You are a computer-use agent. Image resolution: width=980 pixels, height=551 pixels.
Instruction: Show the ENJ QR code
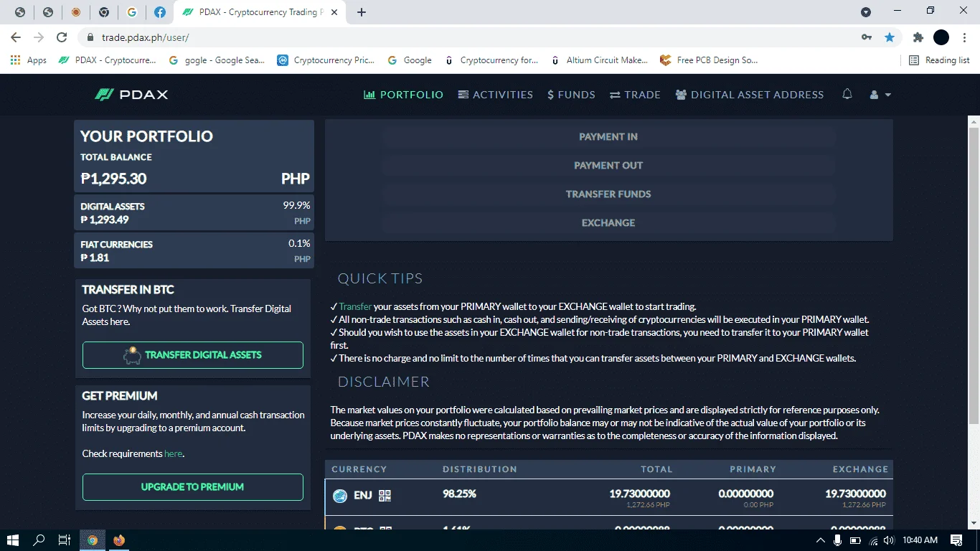(385, 495)
